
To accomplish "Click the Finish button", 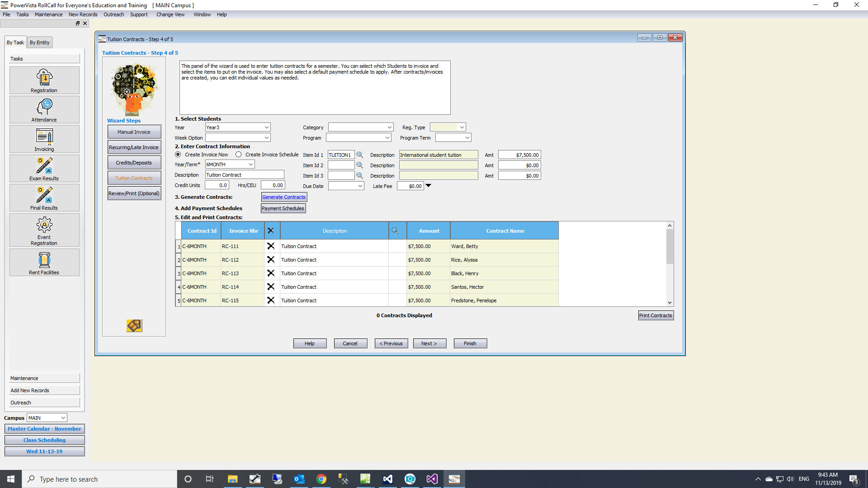I will (x=470, y=343).
